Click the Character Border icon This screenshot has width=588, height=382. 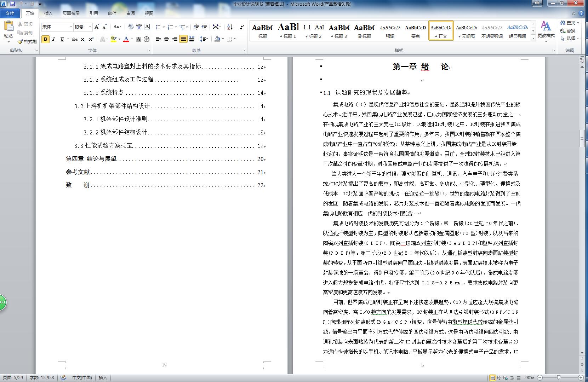147,27
